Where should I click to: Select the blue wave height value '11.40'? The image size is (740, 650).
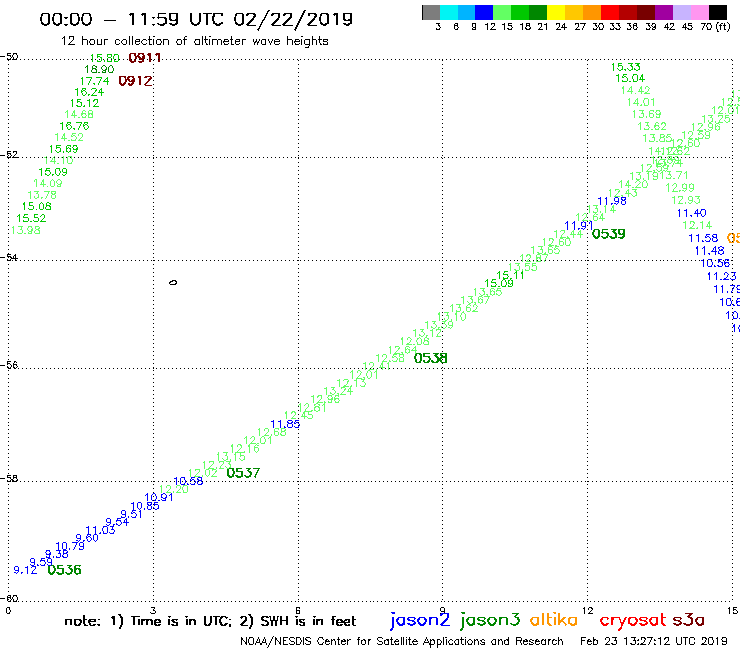point(691,213)
